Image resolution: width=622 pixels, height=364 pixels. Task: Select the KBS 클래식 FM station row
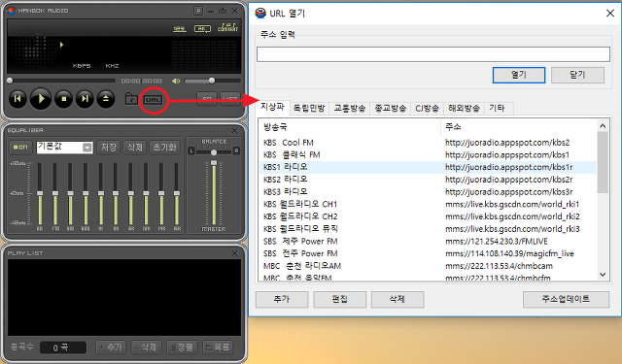(x=428, y=155)
